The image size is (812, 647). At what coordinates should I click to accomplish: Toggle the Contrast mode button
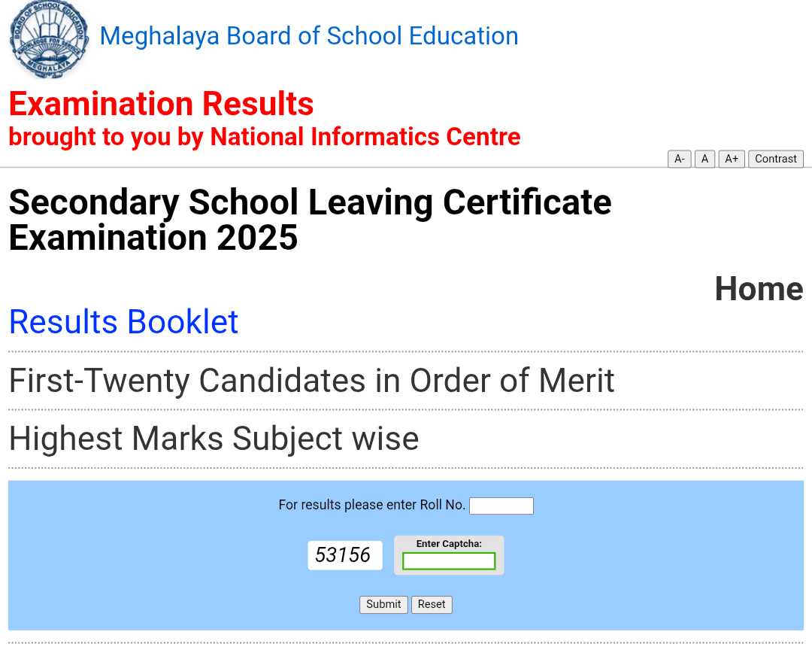(x=776, y=159)
